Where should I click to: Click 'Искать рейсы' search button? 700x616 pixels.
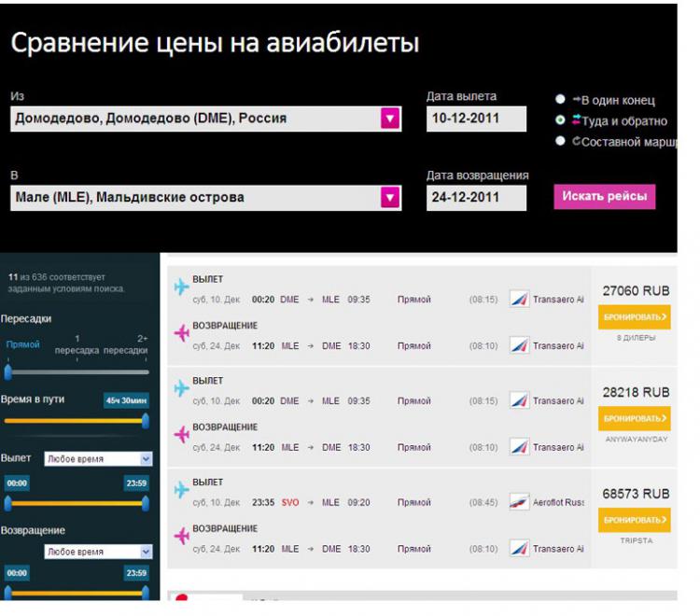pyautogui.click(x=605, y=197)
